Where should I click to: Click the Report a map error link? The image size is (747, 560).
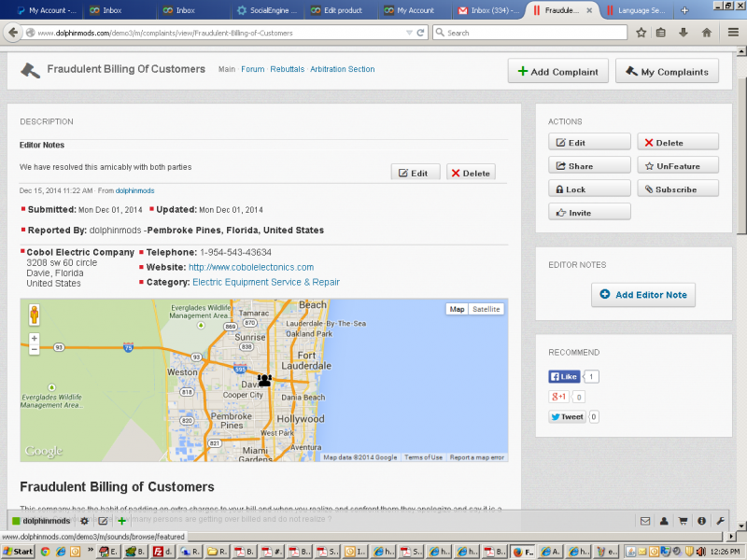click(x=476, y=457)
